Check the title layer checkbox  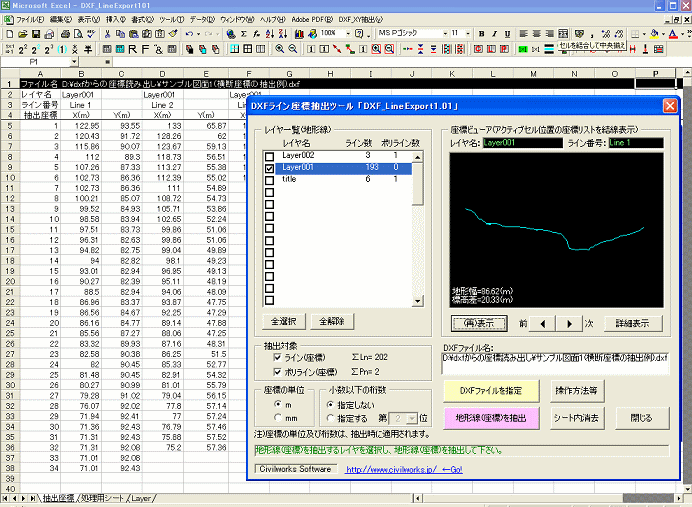coord(269,180)
